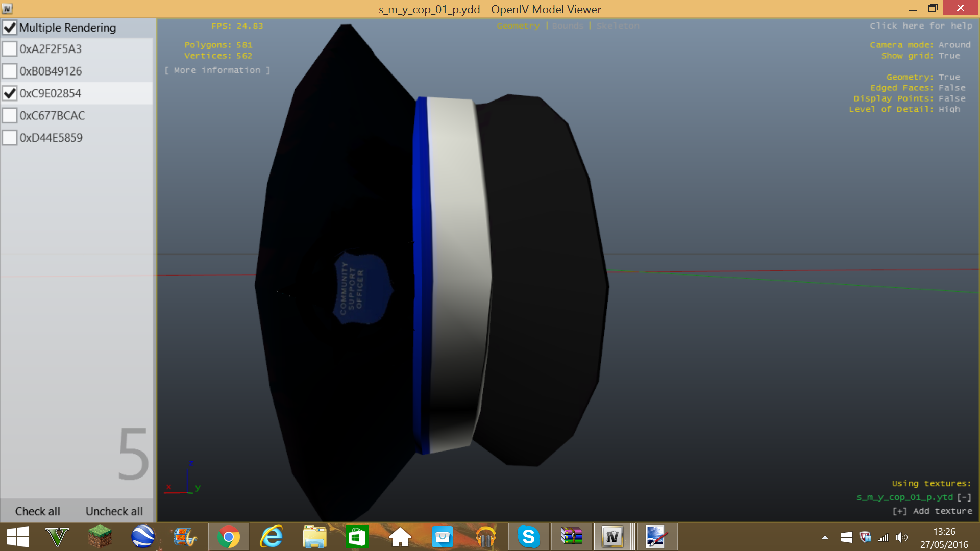Open Minecraft from the taskbar
Image resolution: width=980 pixels, height=551 pixels.
(x=100, y=537)
